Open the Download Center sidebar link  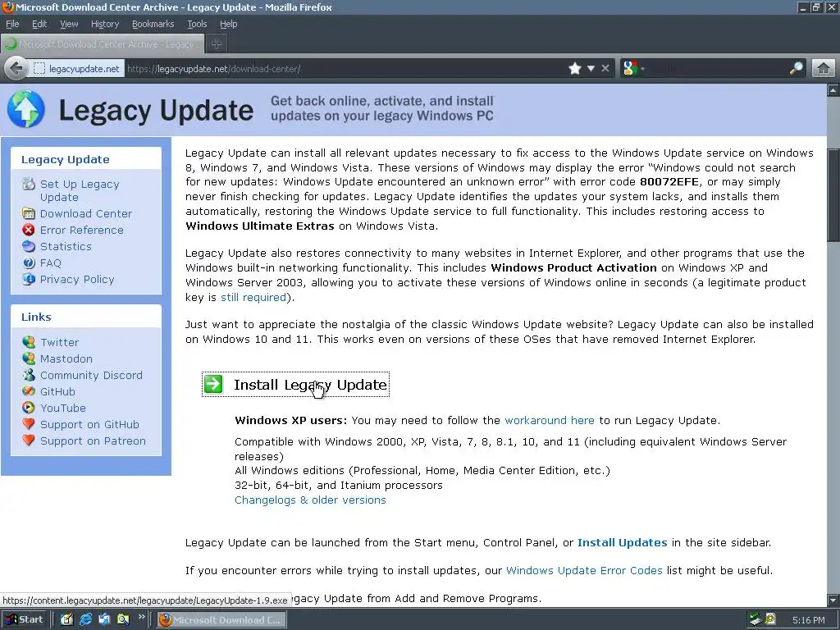pos(86,213)
